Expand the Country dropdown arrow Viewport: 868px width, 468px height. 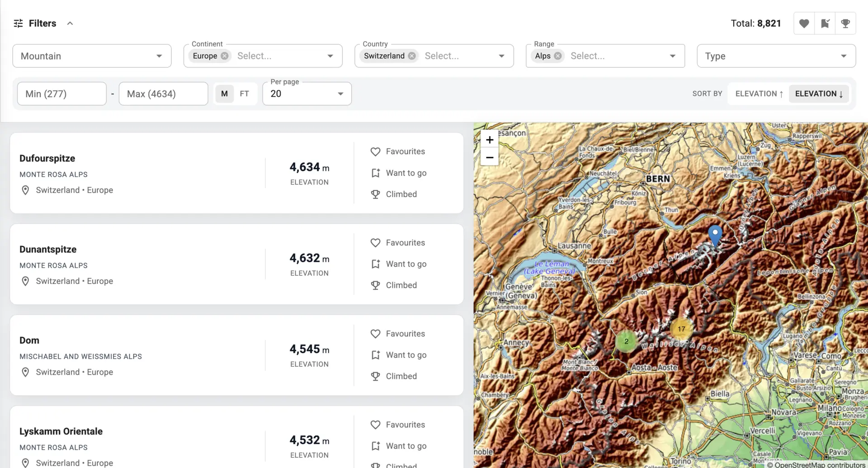(x=501, y=56)
